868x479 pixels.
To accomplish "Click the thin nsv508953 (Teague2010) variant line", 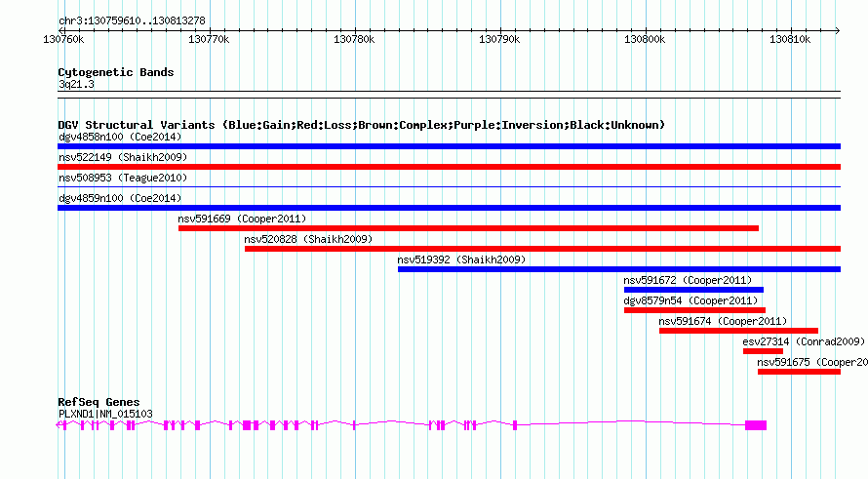I will tap(449, 187).
